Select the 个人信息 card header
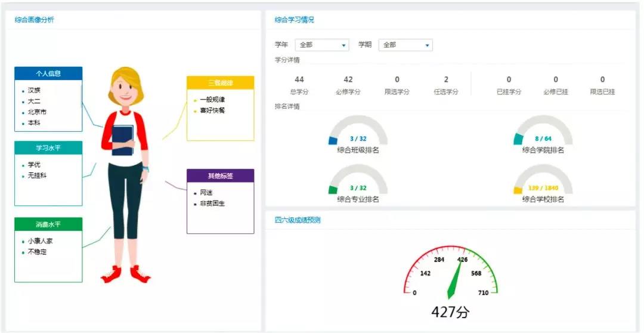This screenshot has width=644, height=333. click(48, 73)
